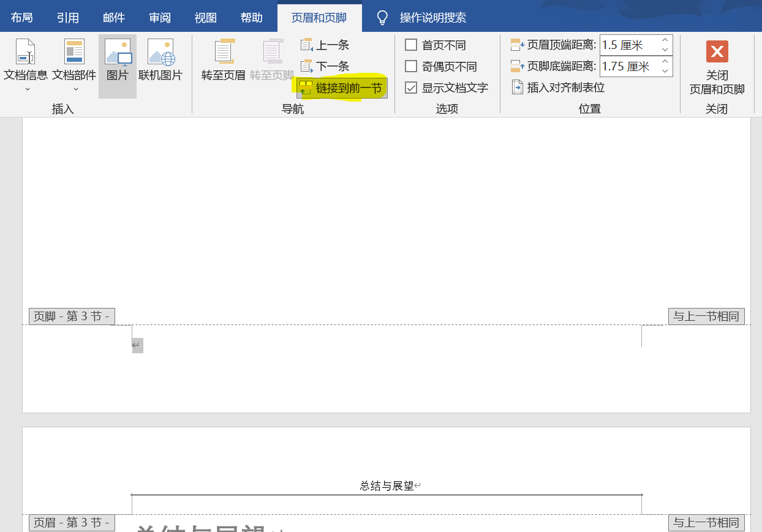Viewport: 762px width, 532px height.
Task: Toggle 链接到前一节 link to previous
Action: 341,88
